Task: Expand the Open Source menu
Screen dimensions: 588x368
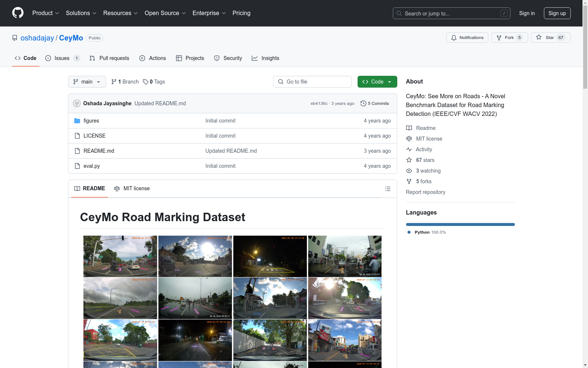Action: [x=165, y=13]
